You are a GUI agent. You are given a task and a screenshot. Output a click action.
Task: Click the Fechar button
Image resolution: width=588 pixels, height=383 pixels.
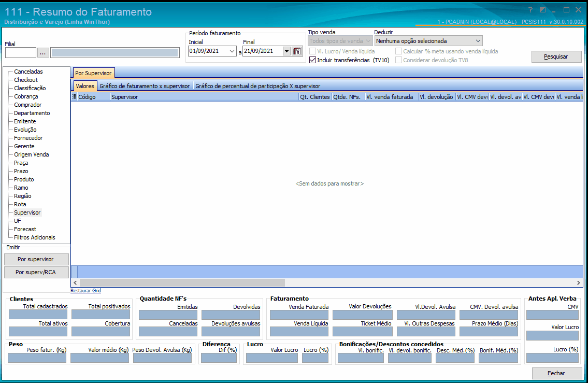click(x=556, y=373)
